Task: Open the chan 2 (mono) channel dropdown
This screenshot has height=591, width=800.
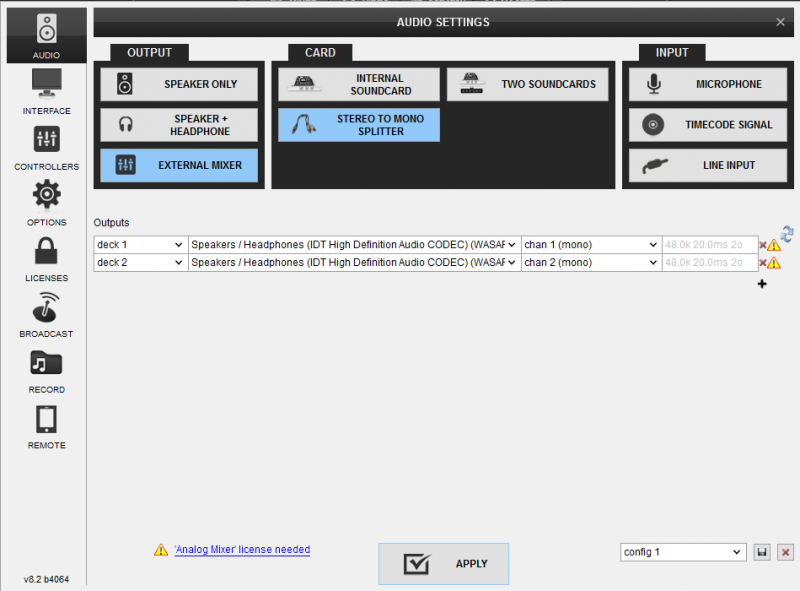Action: click(x=591, y=262)
